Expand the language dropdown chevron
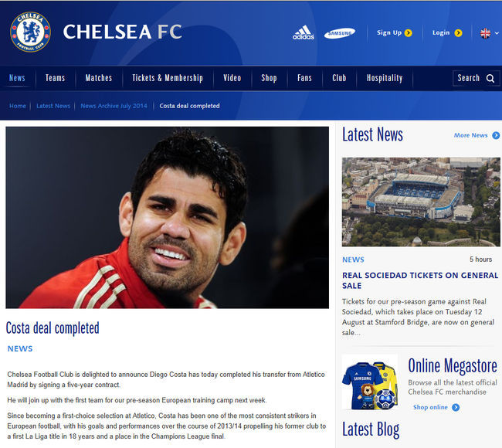The width and height of the screenshot is (502, 448). pos(497,33)
